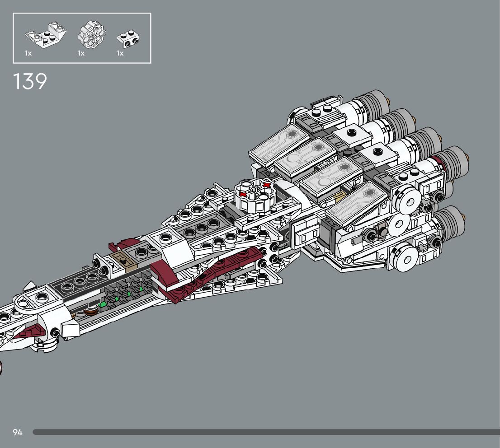
Task: Select the dark gray three-stud plate near nose
Action: pyautogui.click(x=75, y=283)
